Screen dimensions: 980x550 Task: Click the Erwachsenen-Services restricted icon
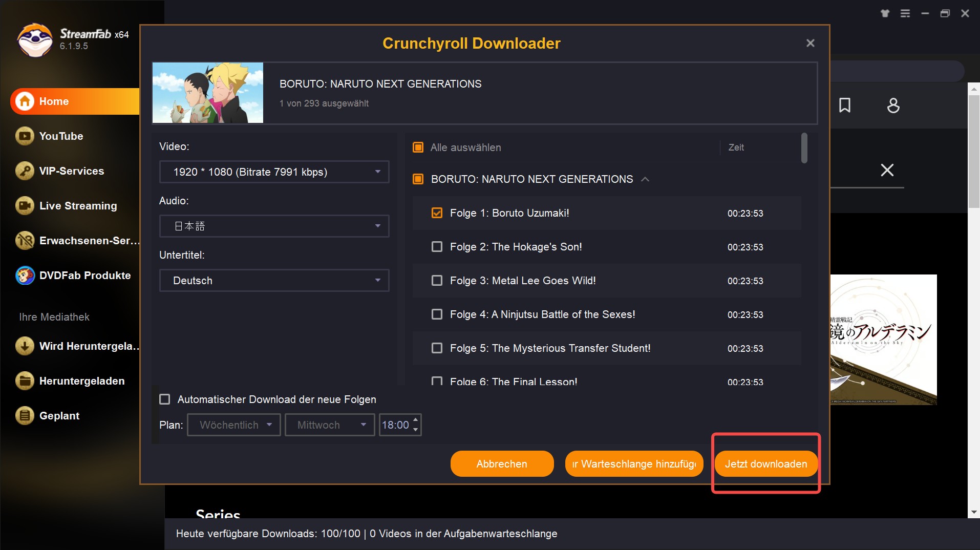[25, 241]
